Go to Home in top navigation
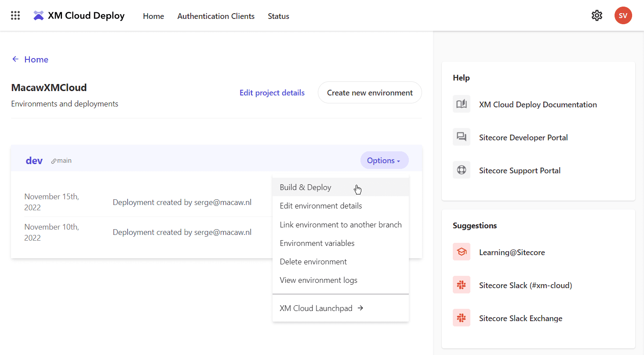This screenshot has height=355, width=644. [x=153, y=16]
